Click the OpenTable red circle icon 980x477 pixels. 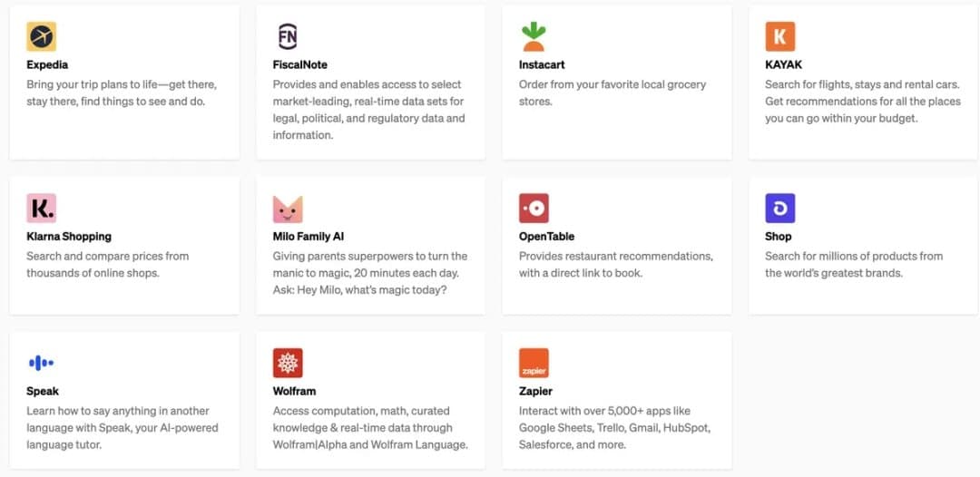coord(534,208)
